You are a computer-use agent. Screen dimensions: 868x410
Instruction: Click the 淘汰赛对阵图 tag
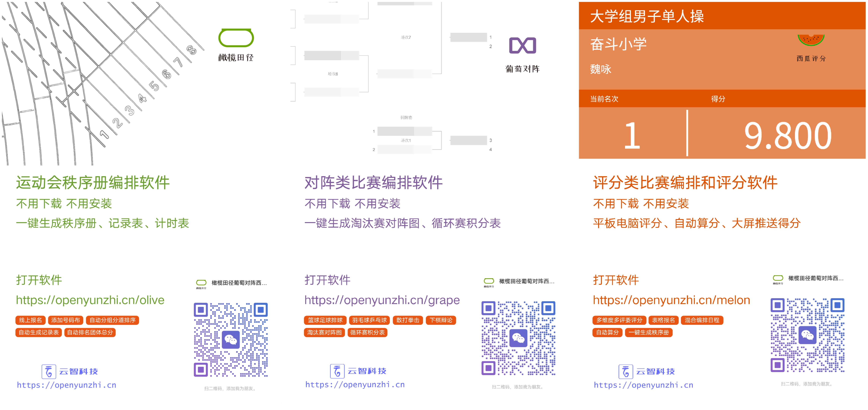tap(324, 332)
